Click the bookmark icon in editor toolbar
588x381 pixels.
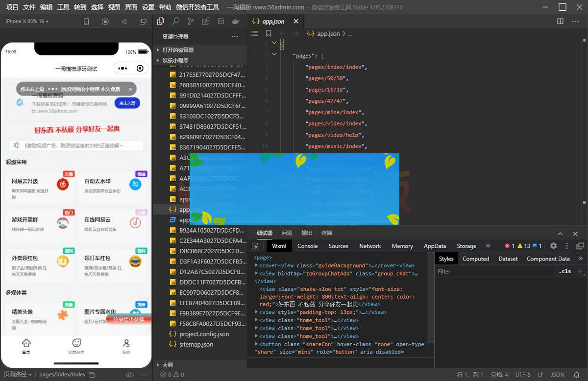(x=269, y=34)
